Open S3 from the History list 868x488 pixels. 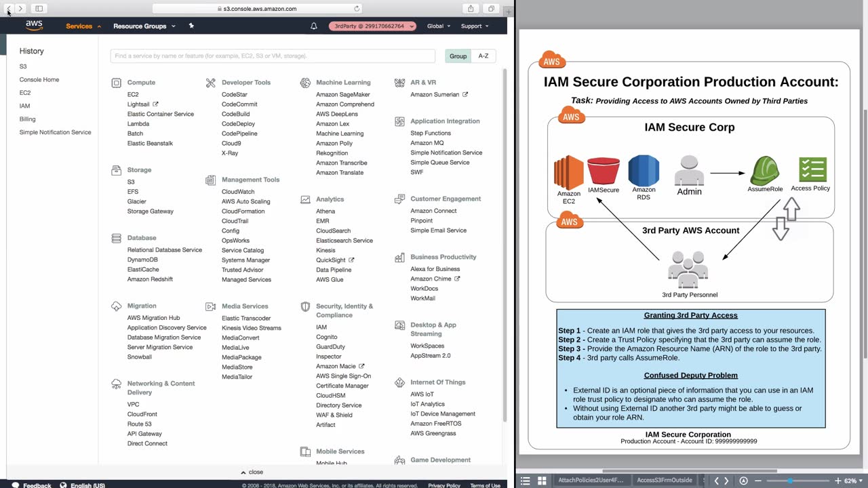tap(23, 66)
